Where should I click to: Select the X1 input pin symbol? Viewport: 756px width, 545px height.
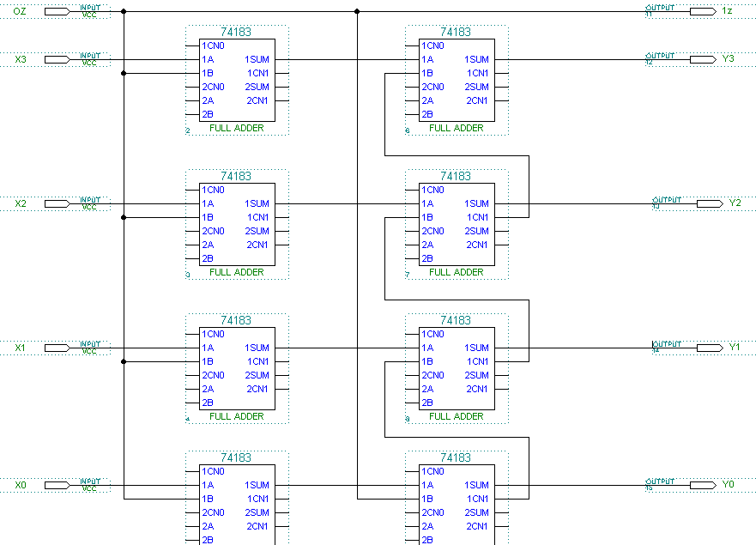57,348
